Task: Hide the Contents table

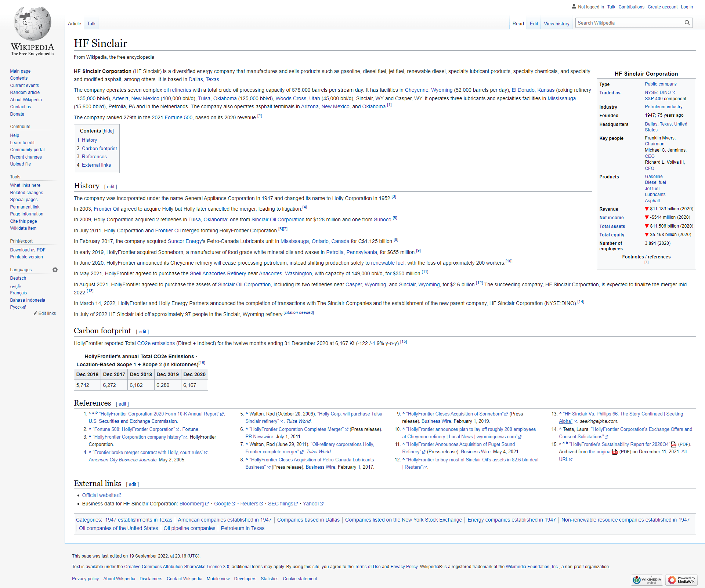Action: [108, 131]
